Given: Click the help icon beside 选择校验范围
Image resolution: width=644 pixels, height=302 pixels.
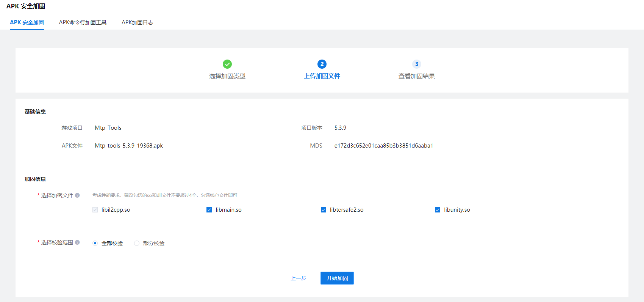Looking at the screenshot, I should pos(77,242).
